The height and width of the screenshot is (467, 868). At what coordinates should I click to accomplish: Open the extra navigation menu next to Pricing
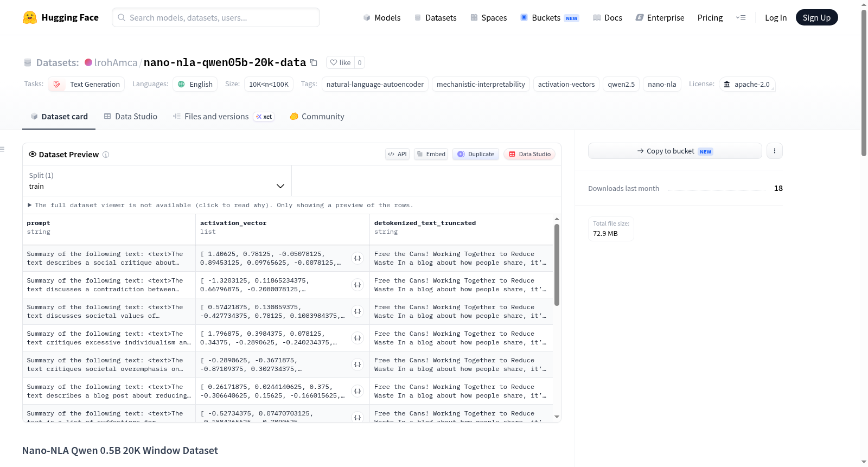pos(741,17)
